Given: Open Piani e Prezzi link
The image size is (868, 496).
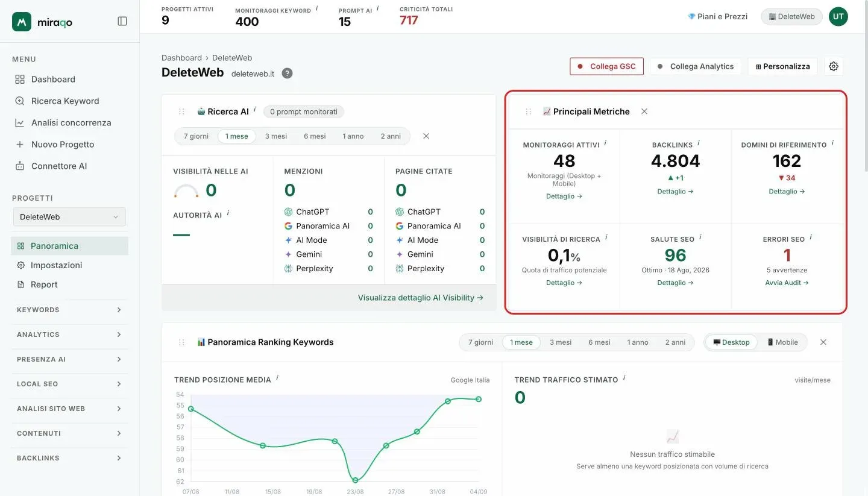Looking at the screenshot, I should click(x=717, y=16).
